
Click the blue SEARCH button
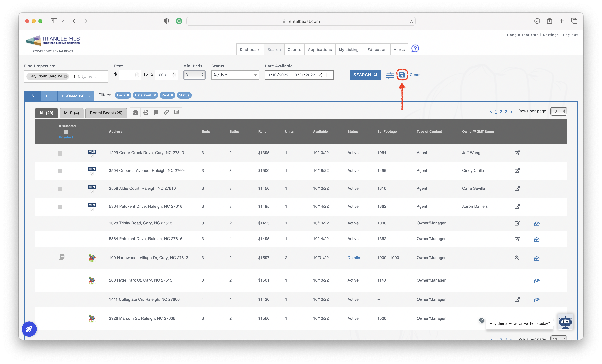click(x=365, y=75)
